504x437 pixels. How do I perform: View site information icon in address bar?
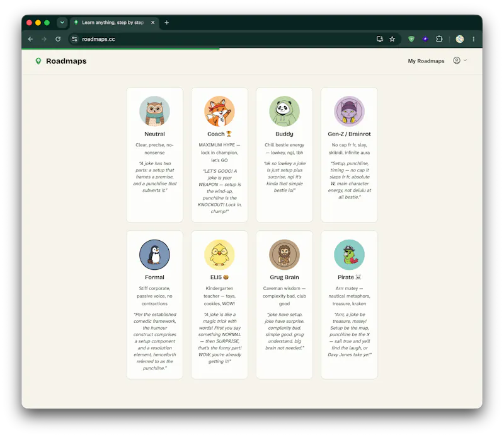(74, 39)
